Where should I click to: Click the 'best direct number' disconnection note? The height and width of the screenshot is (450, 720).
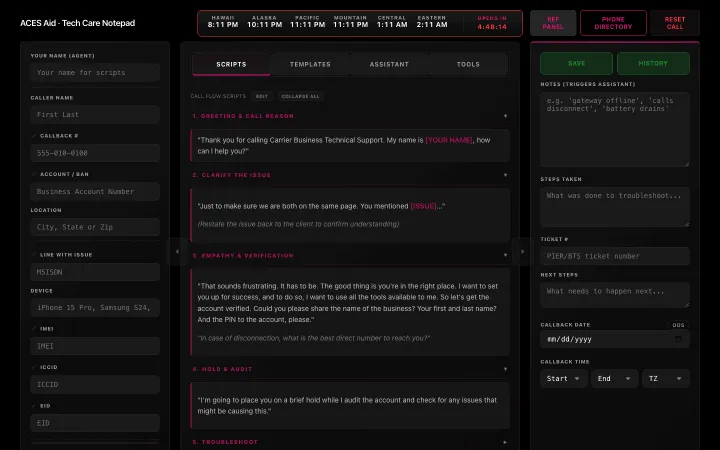[x=314, y=338]
